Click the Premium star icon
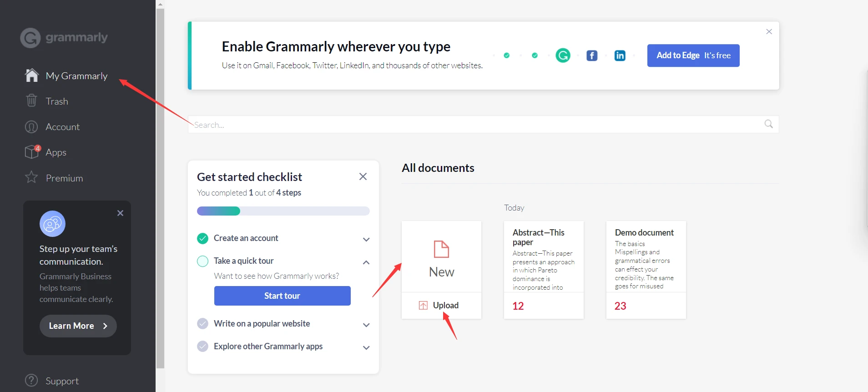868x392 pixels. (x=31, y=177)
